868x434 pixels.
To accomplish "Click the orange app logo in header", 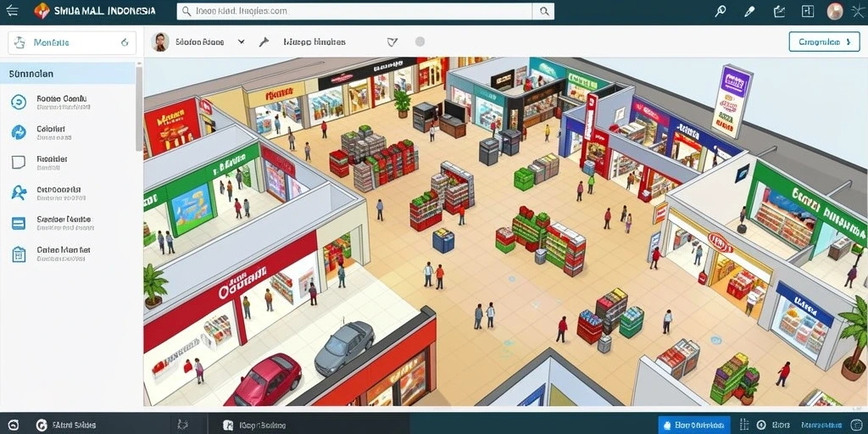I will coord(42,10).
